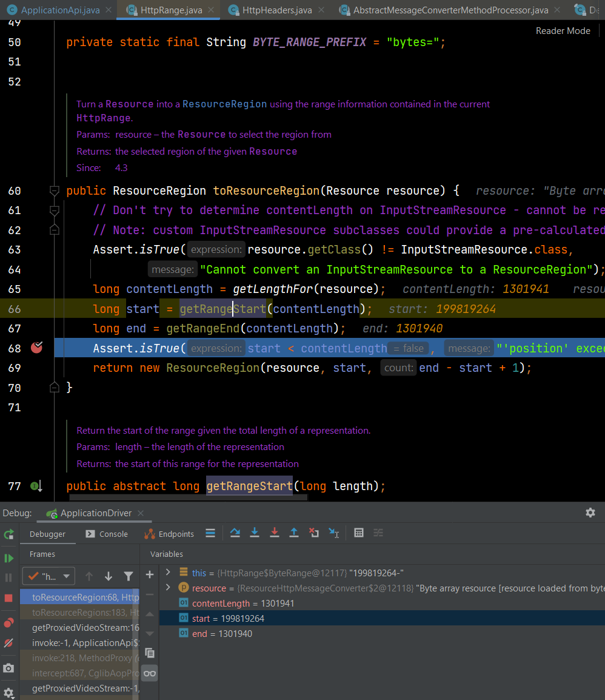Click Step Out icon
This screenshot has width=605, height=700.
[x=294, y=533]
